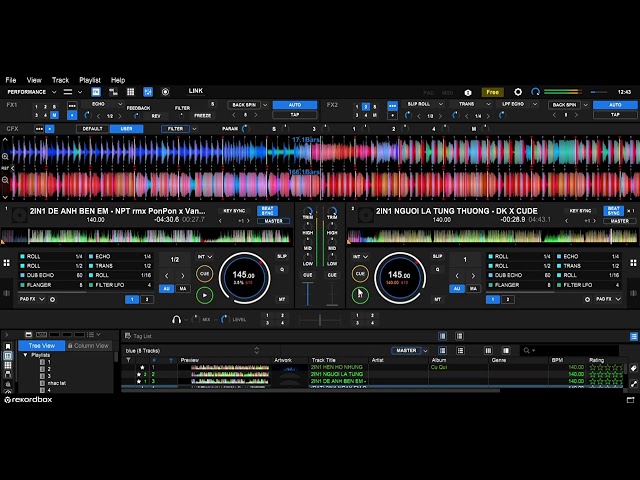Adjust the CFX PARAM knob

point(244,129)
